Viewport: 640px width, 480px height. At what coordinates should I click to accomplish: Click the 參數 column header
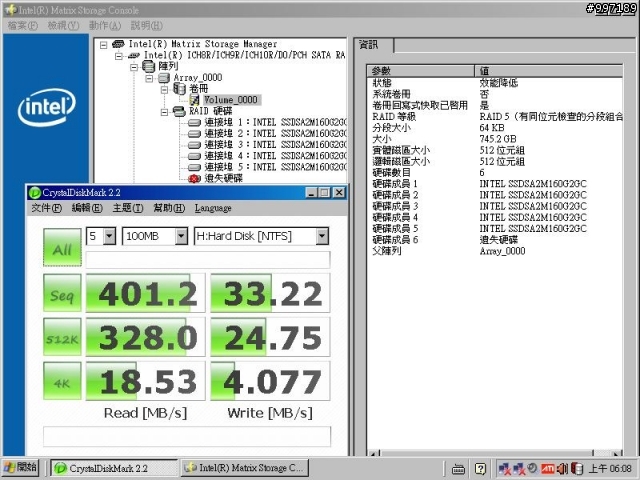pyautogui.click(x=421, y=71)
